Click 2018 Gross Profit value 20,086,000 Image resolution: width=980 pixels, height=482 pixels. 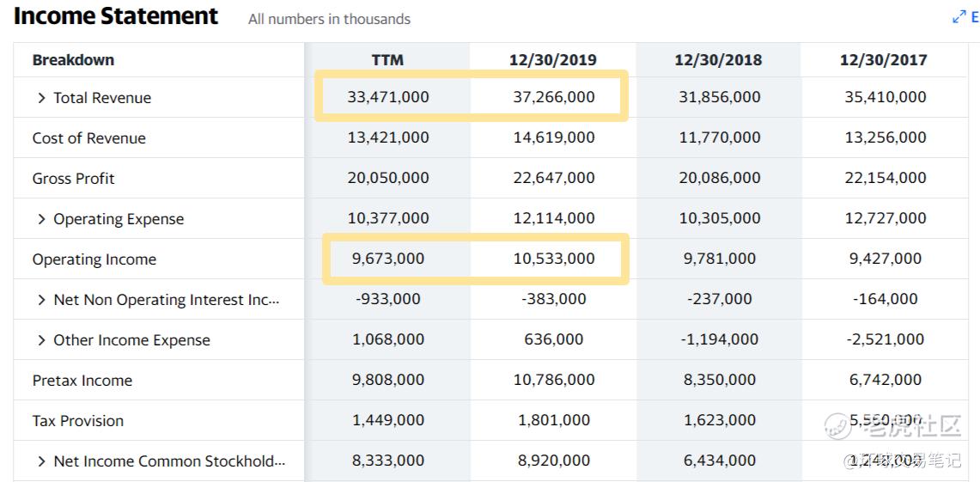[x=720, y=178]
